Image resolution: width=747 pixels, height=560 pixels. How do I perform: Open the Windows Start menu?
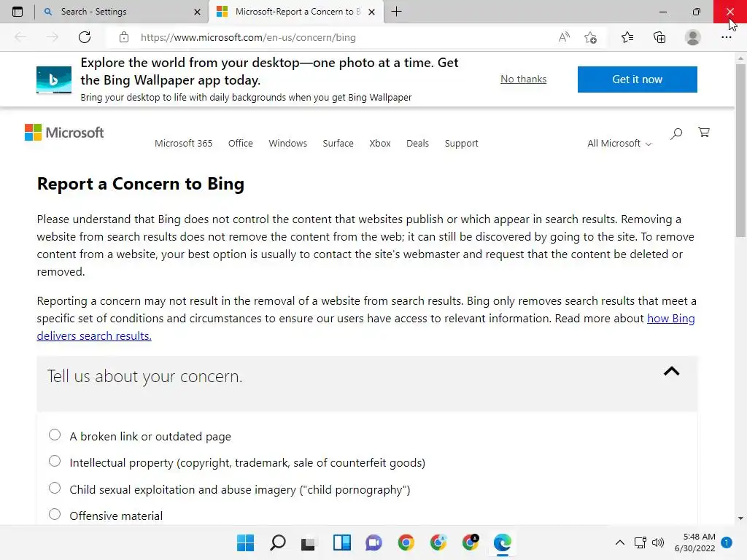tap(245, 542)
